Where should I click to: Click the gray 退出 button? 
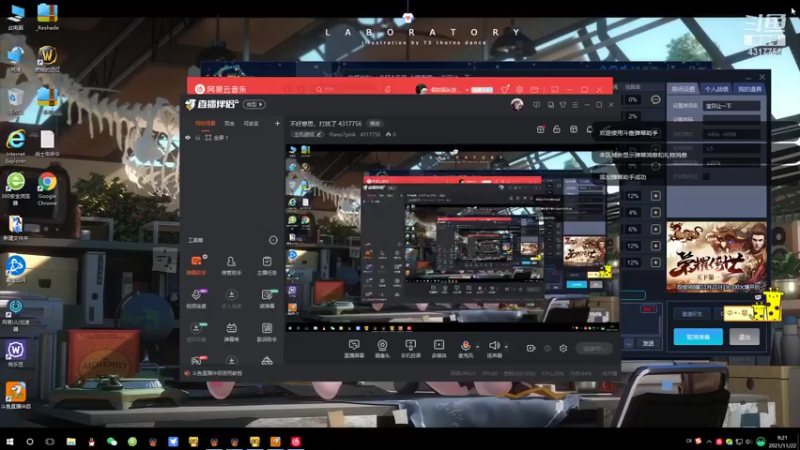pyautogui.click(x=744, y=337)
